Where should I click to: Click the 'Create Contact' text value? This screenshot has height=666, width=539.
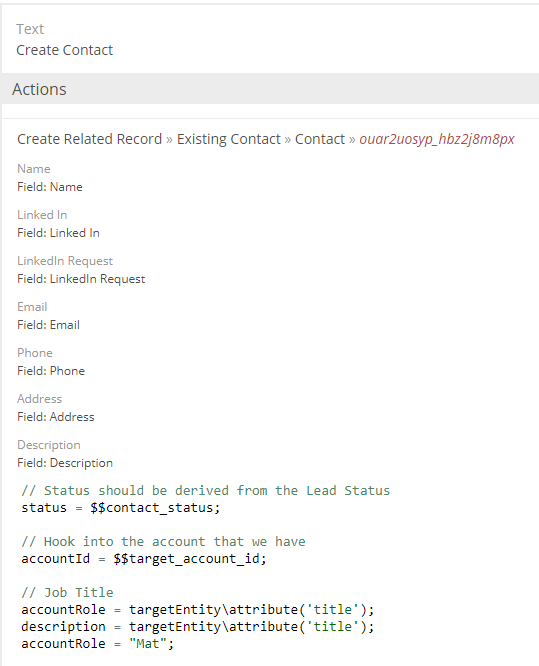click(65, 50)
